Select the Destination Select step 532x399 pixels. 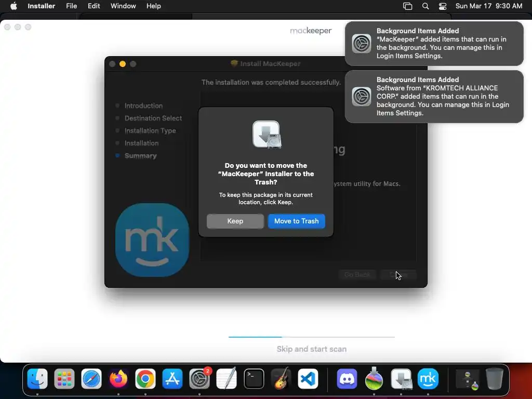(153, 118)
